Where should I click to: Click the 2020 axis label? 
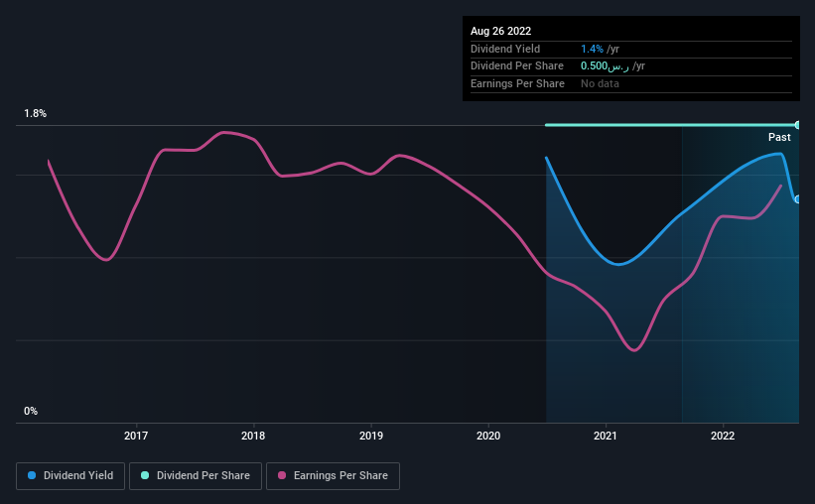488,436
